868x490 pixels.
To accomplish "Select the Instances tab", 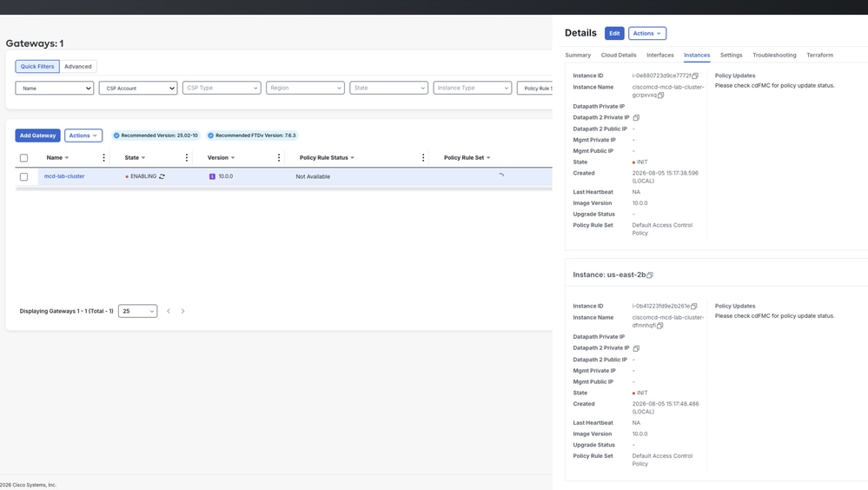I will click(696, 55).
